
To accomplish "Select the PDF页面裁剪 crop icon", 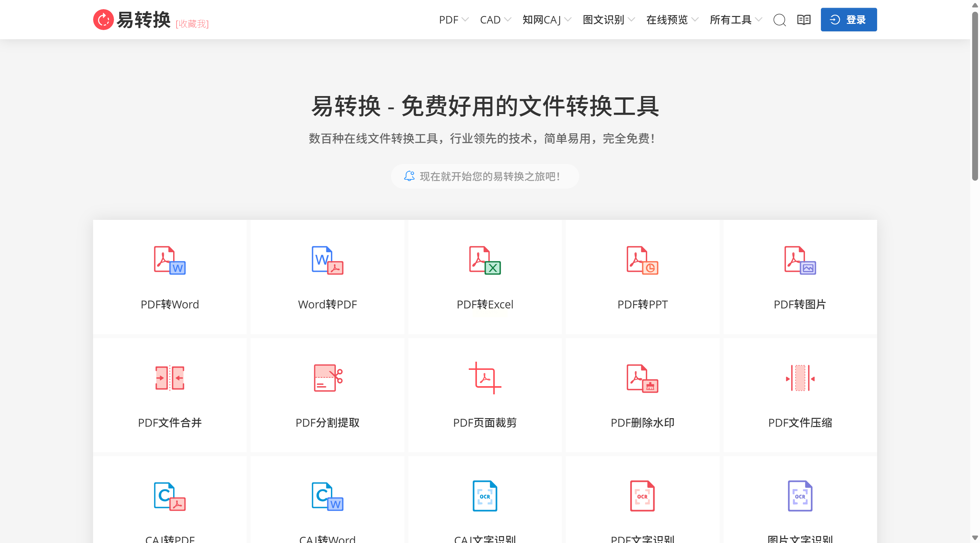I will [x=485, y=378].
